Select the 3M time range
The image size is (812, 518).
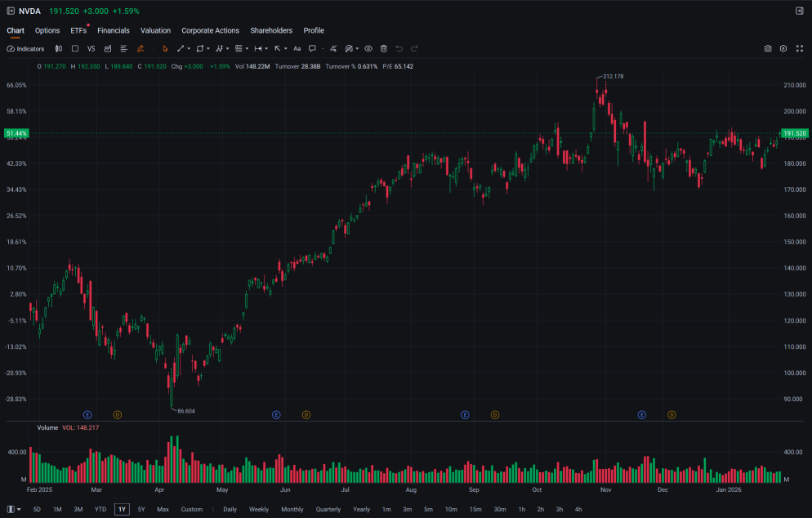78,510
